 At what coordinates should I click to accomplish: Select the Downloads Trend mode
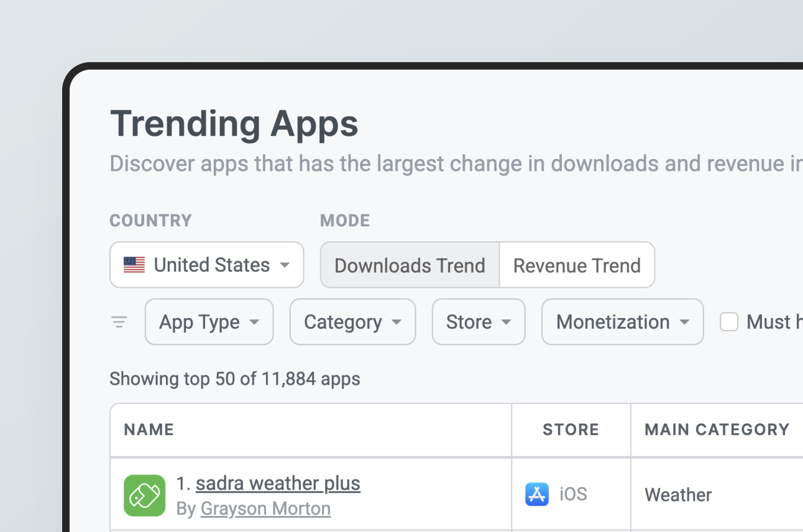pos(410,265)
